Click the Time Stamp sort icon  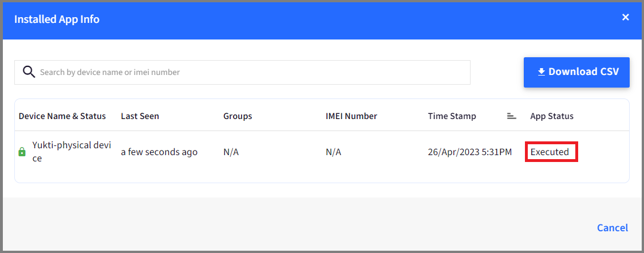click(511, 116)
